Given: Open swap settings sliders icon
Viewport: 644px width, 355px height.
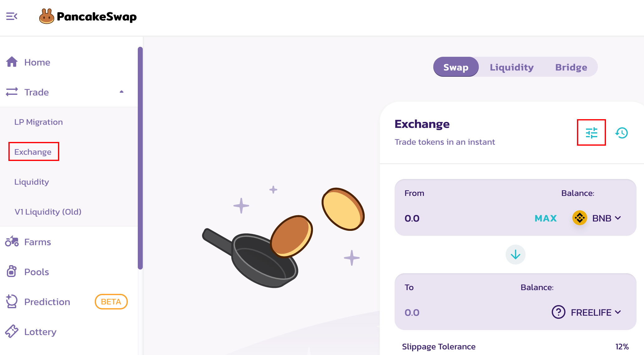Looking at the screenshot, I should [591, 133].
